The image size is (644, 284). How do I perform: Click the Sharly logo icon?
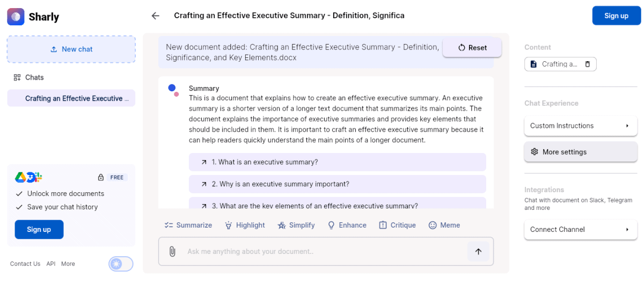[x=16, y=17]
